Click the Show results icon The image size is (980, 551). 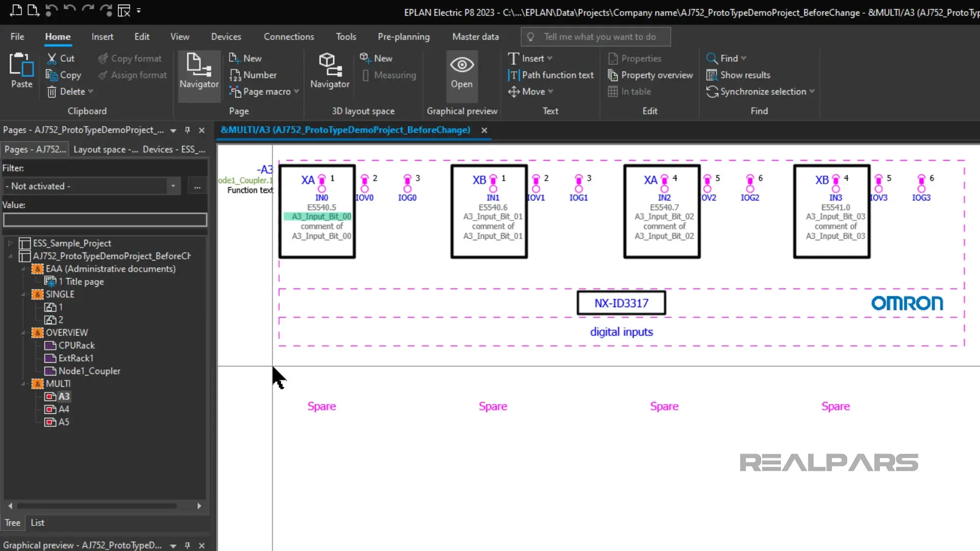(712, 75)
